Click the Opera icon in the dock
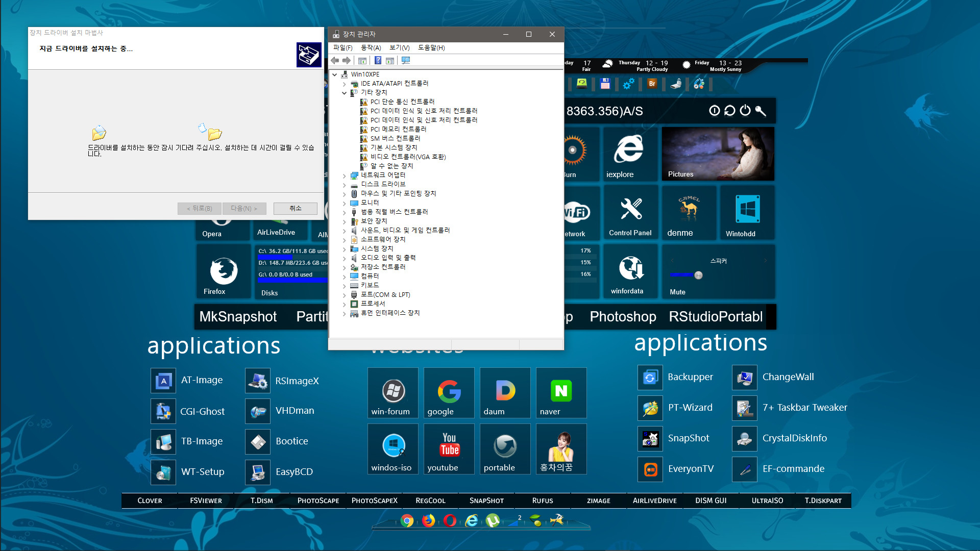Screen dimensions: 980x551 (450, 520)
